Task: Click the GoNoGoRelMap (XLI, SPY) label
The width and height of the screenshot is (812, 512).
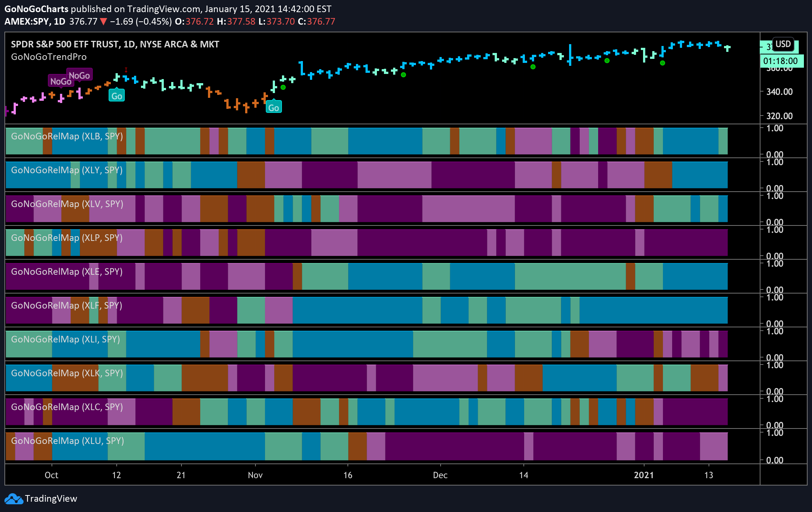Action: pos(66,339)
